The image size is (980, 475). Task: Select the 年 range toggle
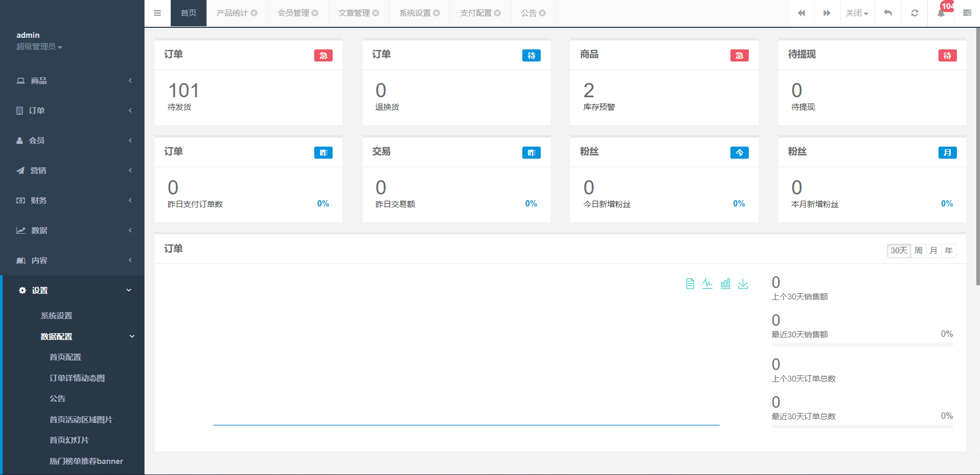[948, 251]
